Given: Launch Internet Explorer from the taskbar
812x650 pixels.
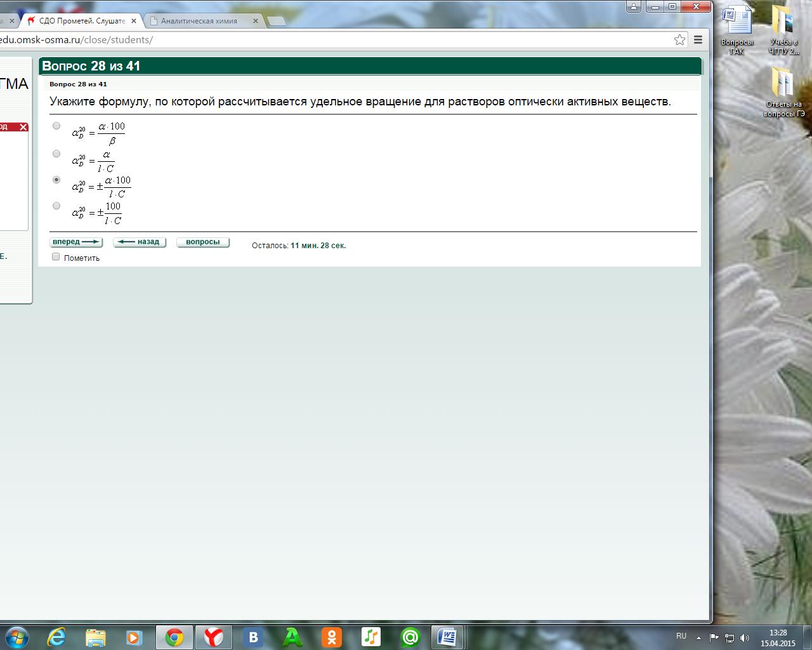Looking at the screenshot, I should 56,637.
